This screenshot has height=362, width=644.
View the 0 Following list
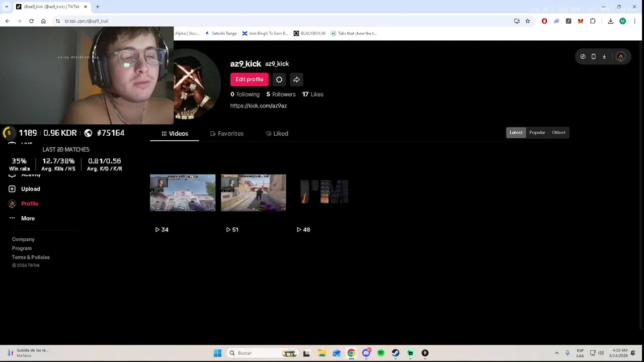click(245, 94)
